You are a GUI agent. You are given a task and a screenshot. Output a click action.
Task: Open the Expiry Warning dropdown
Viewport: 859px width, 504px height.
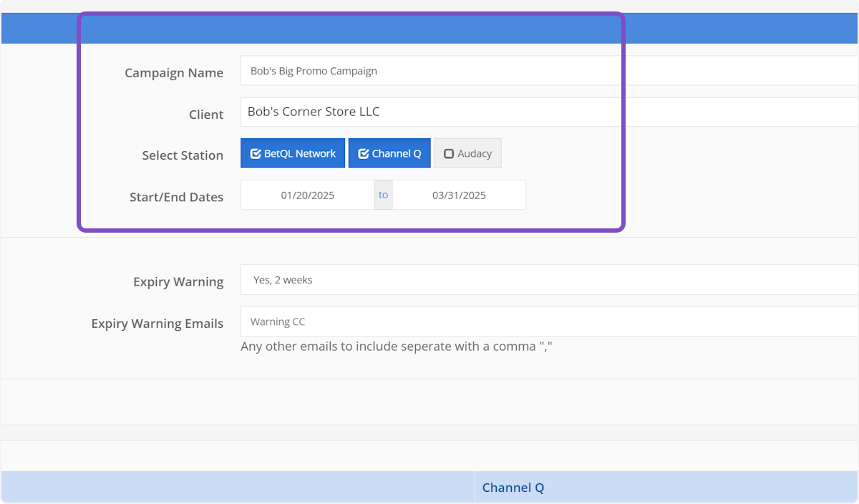point(548,280)
